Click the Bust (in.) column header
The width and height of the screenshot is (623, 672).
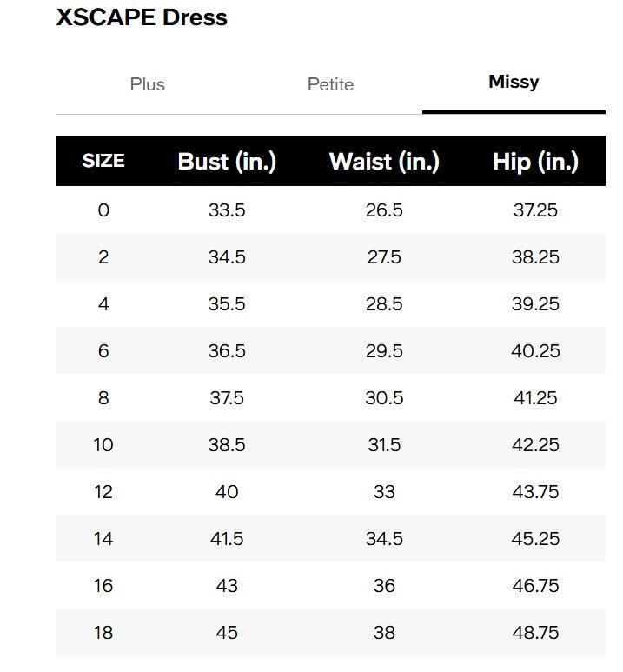227,162
